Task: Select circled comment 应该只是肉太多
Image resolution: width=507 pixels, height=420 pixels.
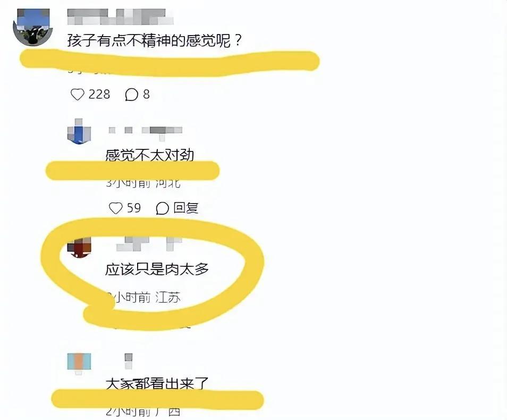Action: point(157,269)
